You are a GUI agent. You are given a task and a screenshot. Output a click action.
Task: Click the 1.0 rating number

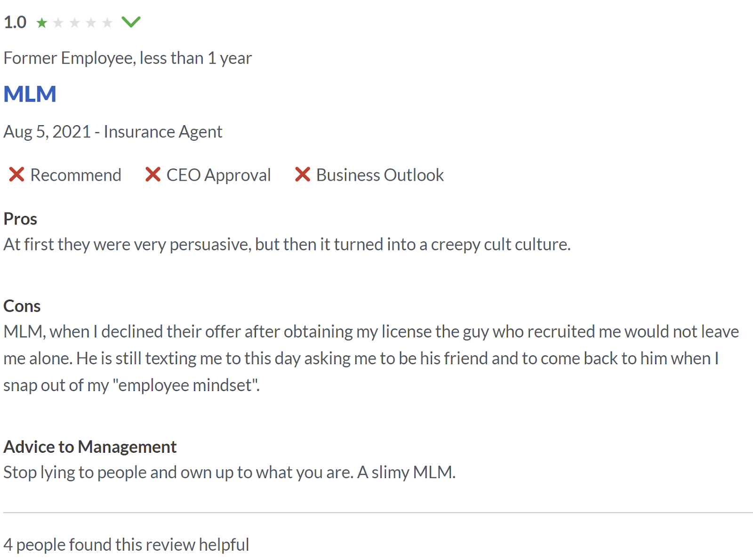point(15,22)
